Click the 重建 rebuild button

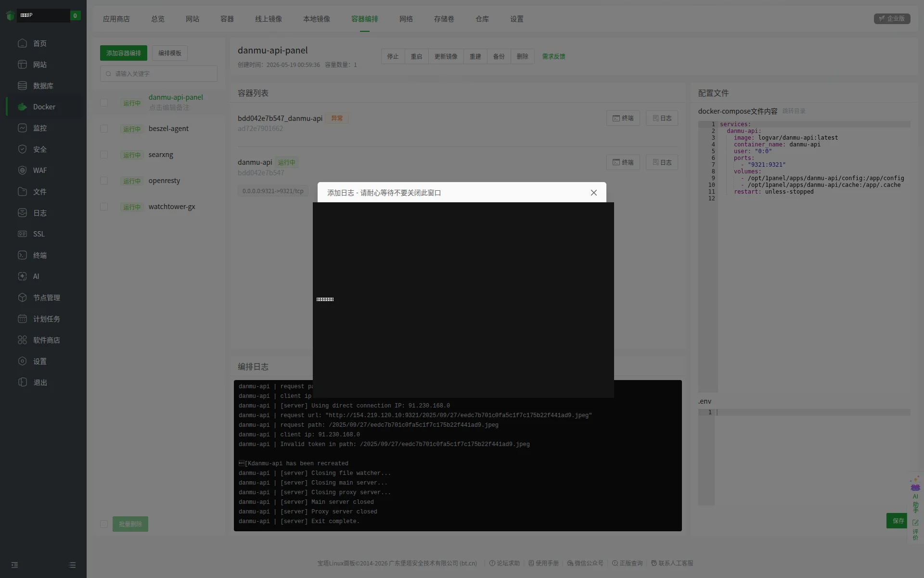[x=475, y=56]
